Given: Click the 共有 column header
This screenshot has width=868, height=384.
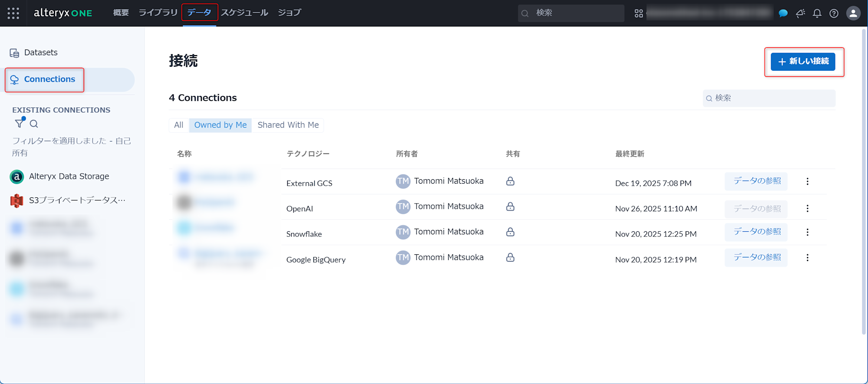Looking at the screenshot, I should pyautogui.click(x=513, y=154).
